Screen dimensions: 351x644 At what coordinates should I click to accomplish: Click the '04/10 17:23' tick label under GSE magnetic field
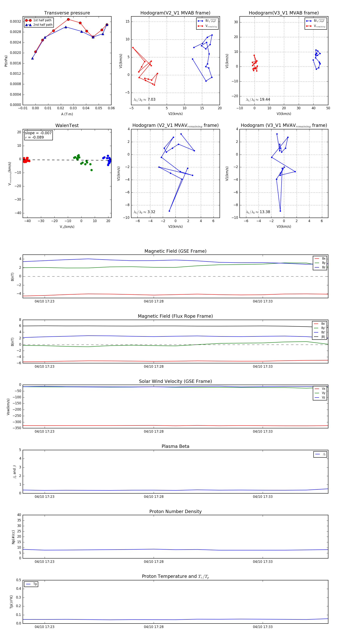pos(44,301)
